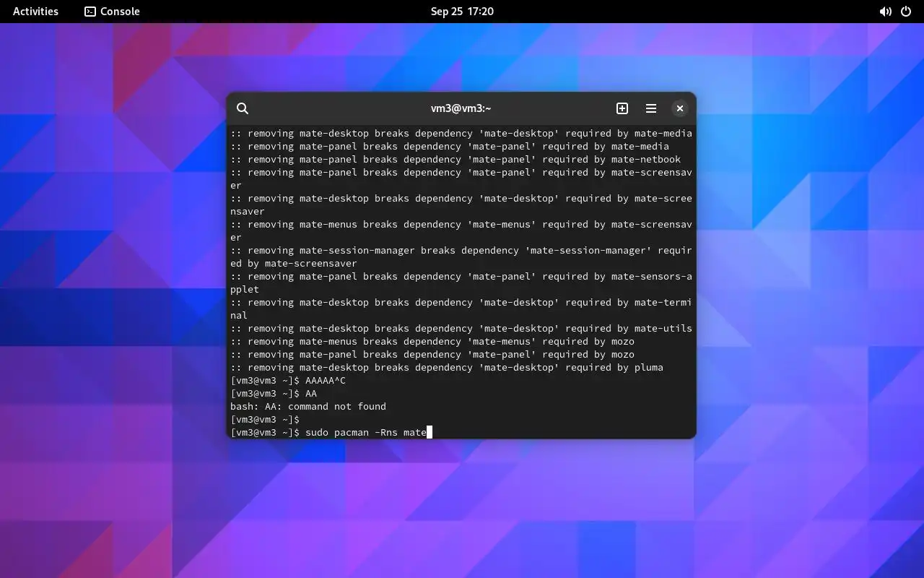
Task: Click the mate-panel line 'required by mozo'
Action: (x=432, y=354)
